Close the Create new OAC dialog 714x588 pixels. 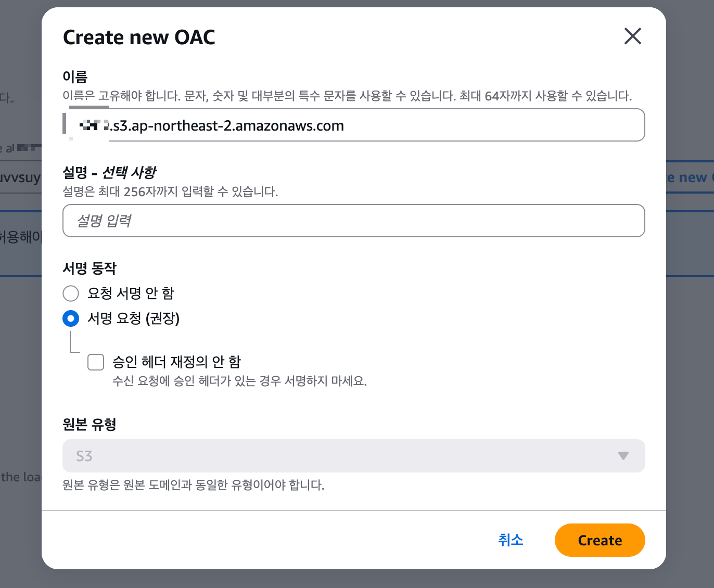coord(632,36)
